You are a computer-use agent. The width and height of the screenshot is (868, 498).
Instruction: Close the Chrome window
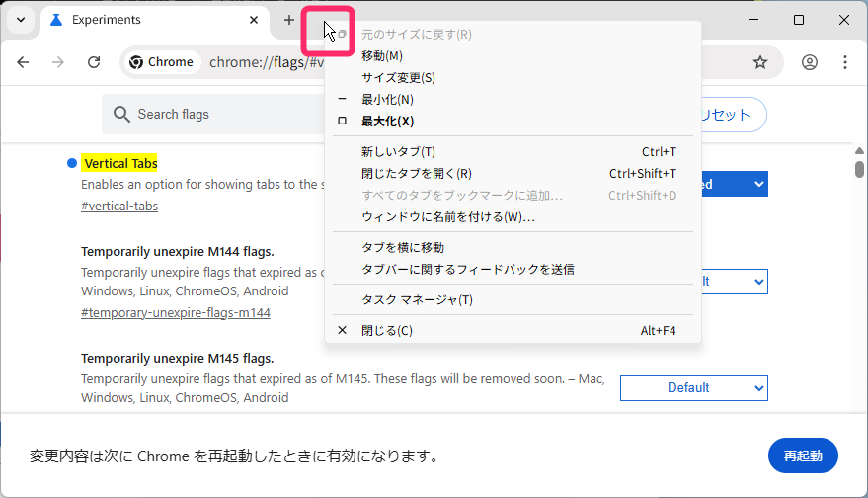844,20
